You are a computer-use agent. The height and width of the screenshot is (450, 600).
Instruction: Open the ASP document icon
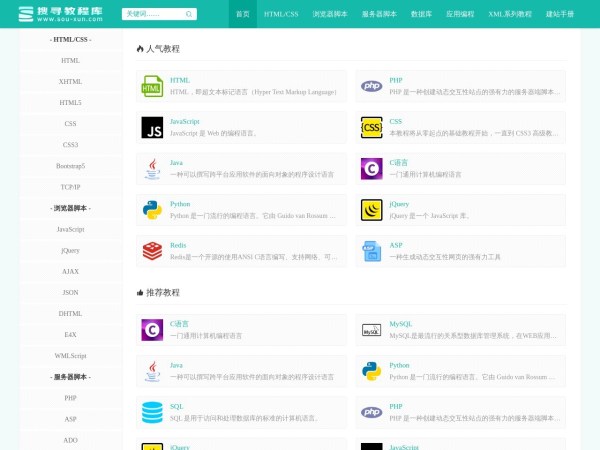[x=371, y=250]
